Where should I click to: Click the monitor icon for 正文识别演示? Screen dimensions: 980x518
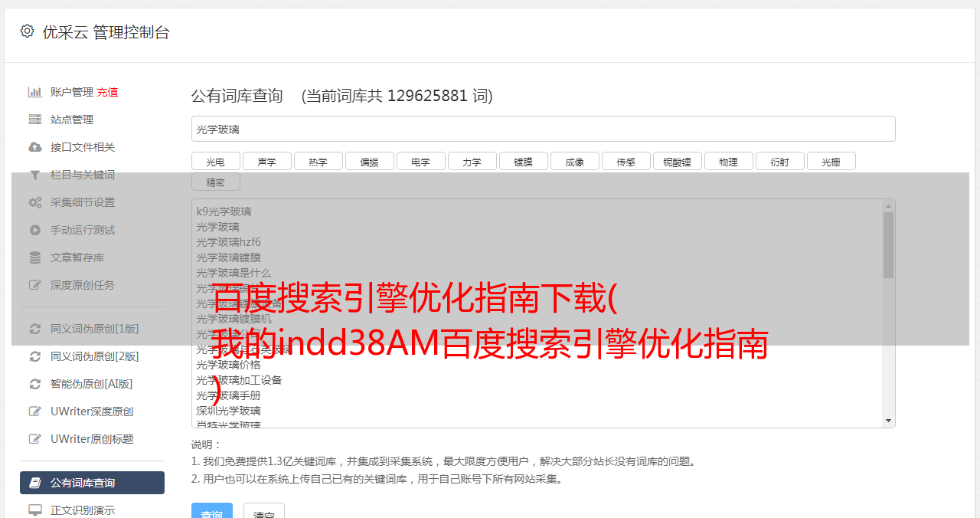click(35, 510)
